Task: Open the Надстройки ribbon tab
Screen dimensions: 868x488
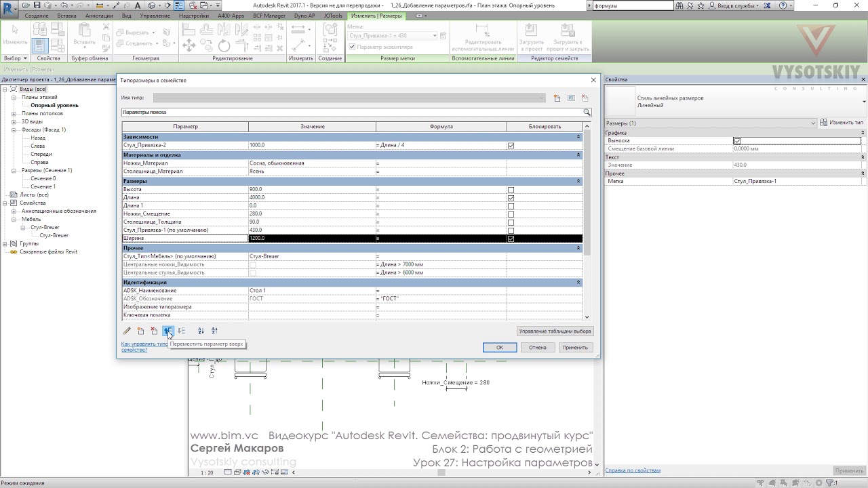Action: click(x=194, y=16)
